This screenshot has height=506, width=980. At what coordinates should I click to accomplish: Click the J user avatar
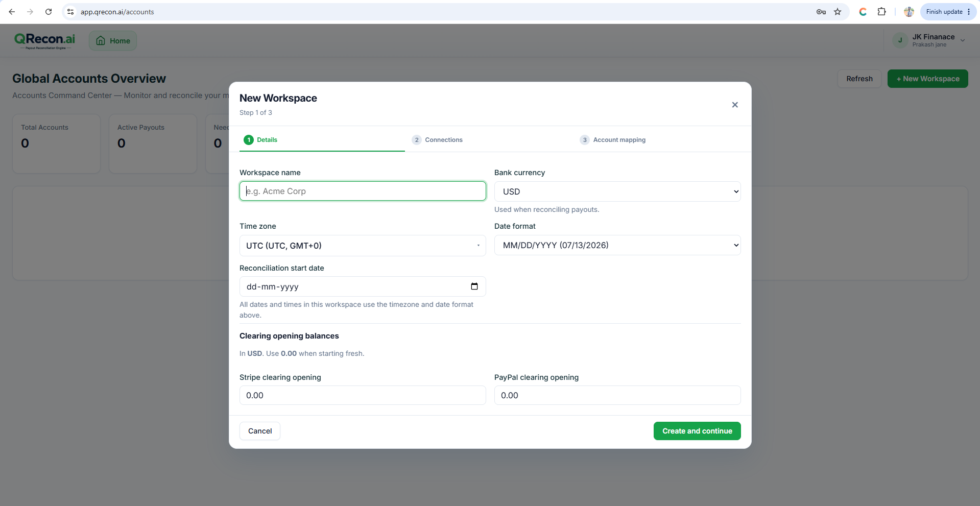click(x=900, y=40)
